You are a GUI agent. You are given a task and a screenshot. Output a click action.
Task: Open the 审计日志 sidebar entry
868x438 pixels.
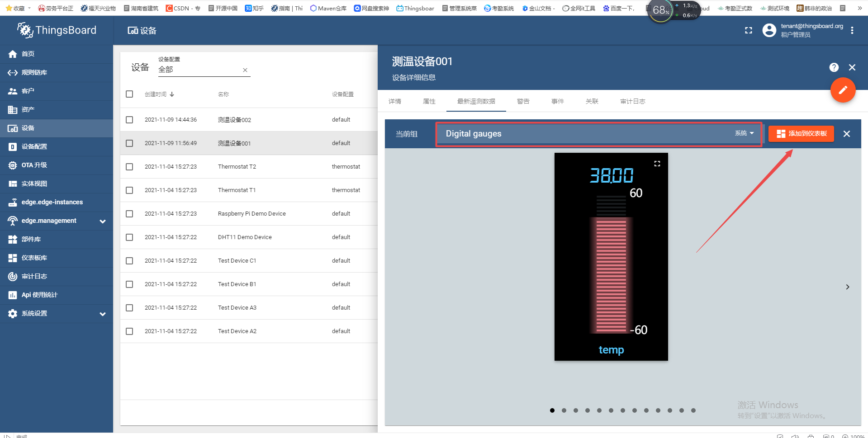tap(35, 276)
